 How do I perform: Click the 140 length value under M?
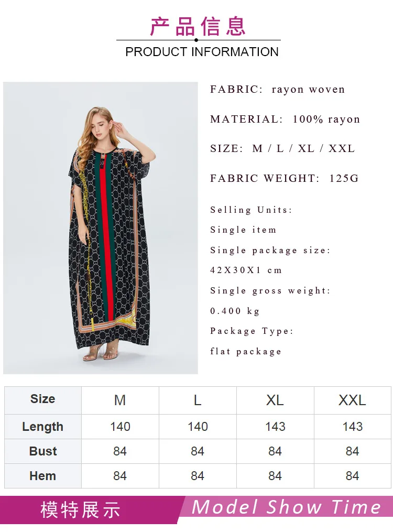120,427
